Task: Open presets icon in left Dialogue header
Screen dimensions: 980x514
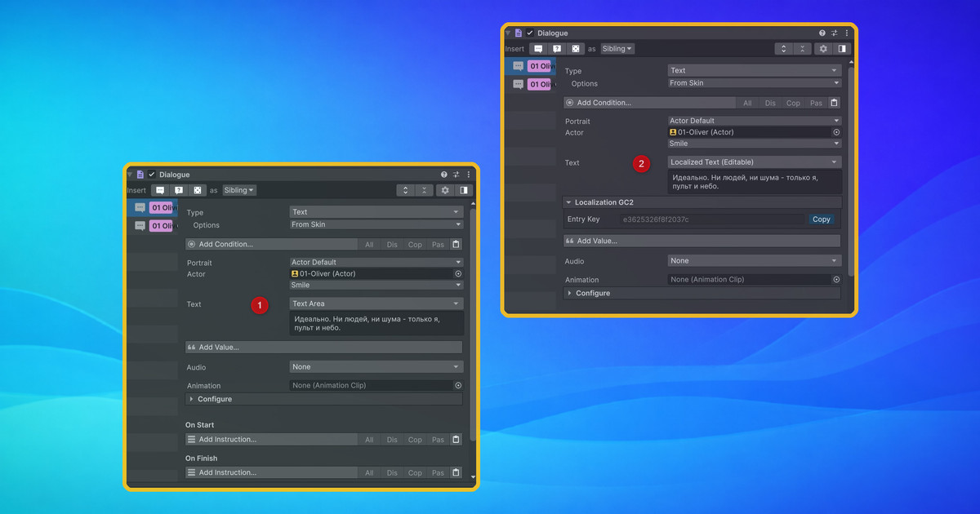Action: pyautogui.click(x=457, y=175)
